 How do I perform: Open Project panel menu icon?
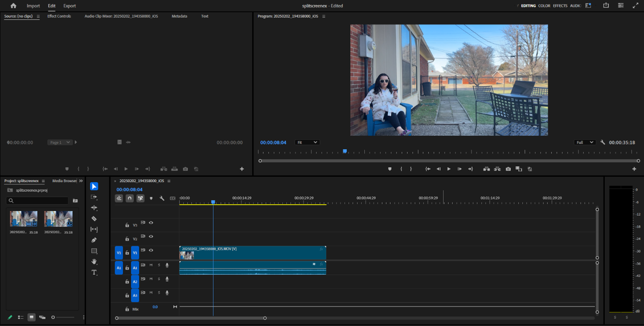(43, 181)
